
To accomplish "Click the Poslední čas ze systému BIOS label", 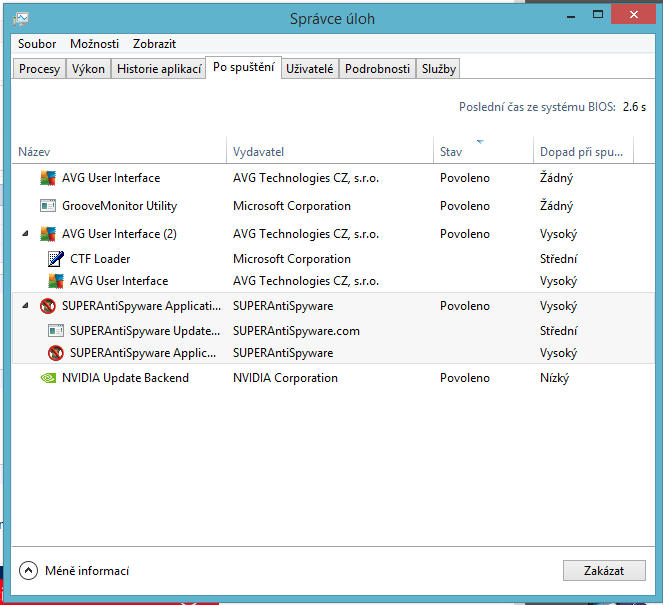I will click(537, 107).
